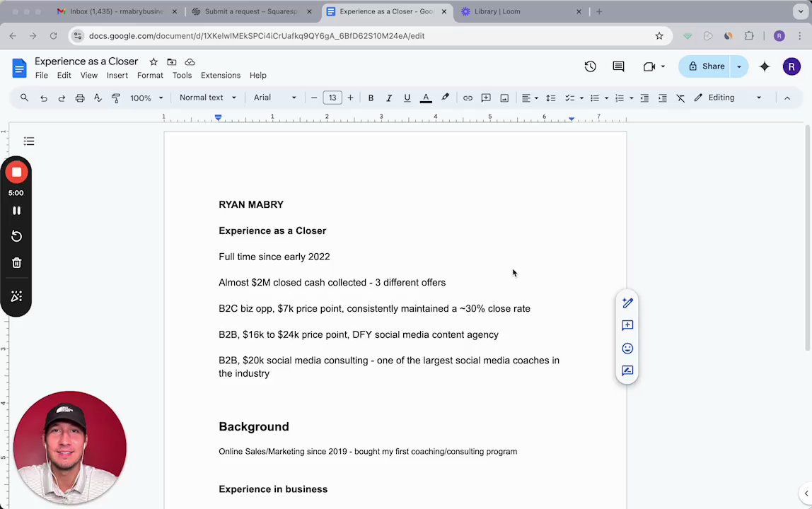
Task: Bookmark this page in Chrome
Action: [x=659, y=36]
